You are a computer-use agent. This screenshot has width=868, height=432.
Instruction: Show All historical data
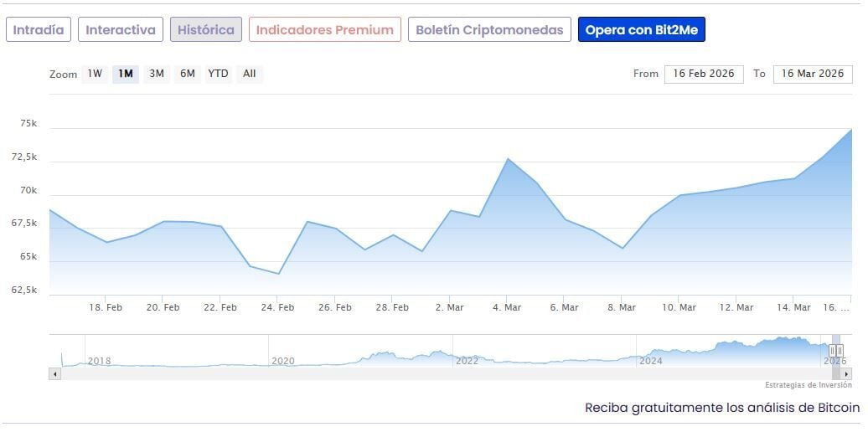point(250,74)
